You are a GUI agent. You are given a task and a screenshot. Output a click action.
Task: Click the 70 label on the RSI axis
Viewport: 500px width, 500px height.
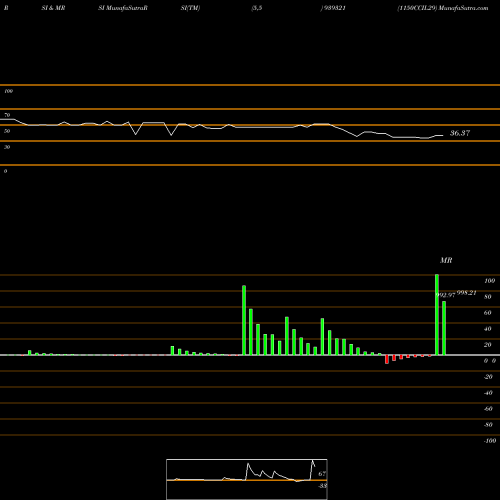click(x=7, y=115)
